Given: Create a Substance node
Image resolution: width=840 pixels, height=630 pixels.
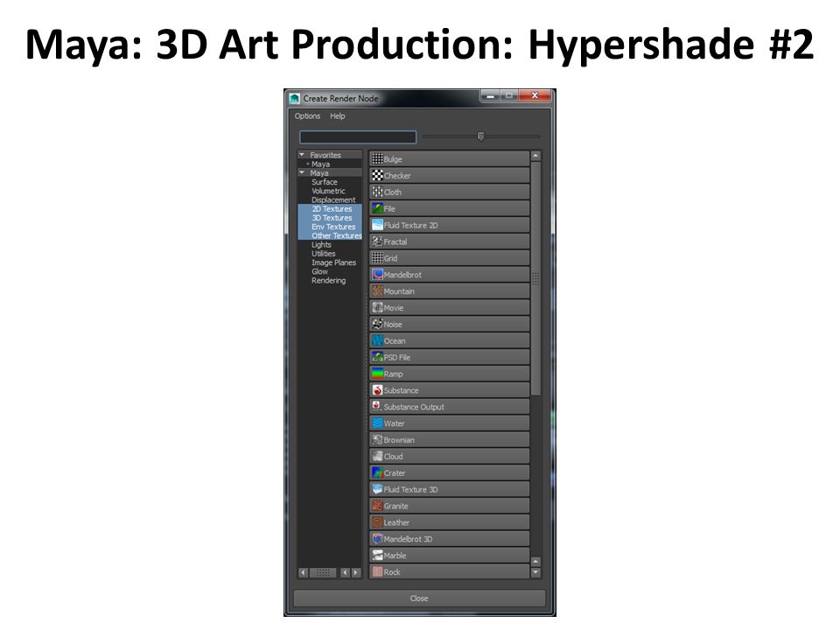Looking at the screenshot, I should pos(449,390).
